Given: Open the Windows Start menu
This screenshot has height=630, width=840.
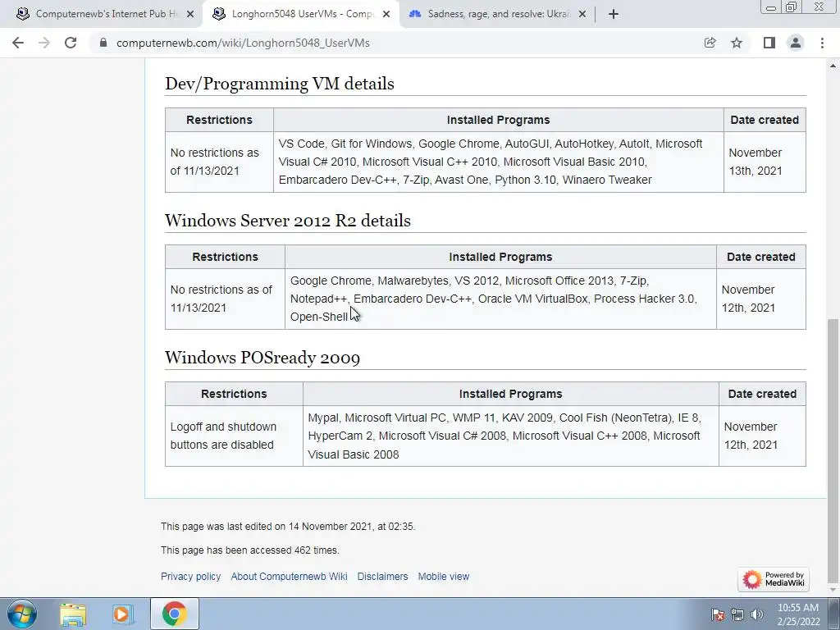Looking at the screenshot, I should click(22, 614).
